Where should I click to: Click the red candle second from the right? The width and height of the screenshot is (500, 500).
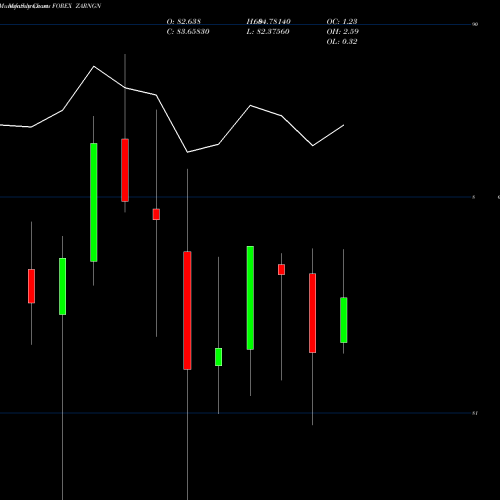tap(312, 313)
